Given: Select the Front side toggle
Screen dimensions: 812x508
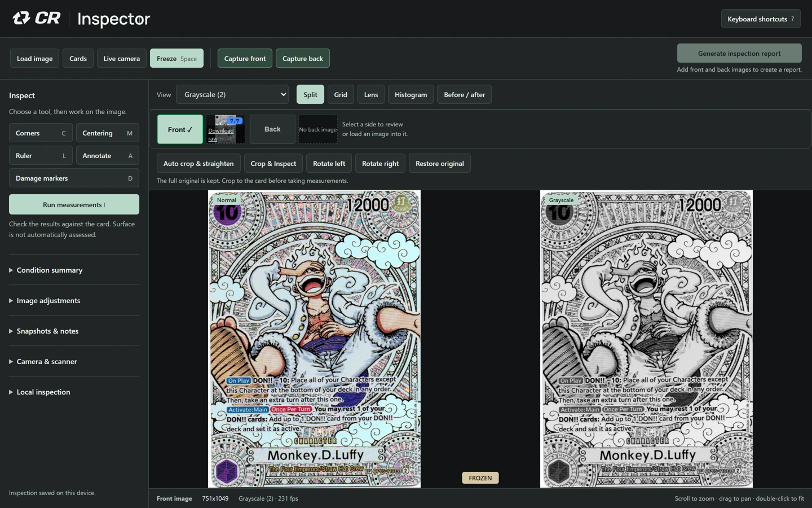Looking at the screenshot, I should point(180,129).
